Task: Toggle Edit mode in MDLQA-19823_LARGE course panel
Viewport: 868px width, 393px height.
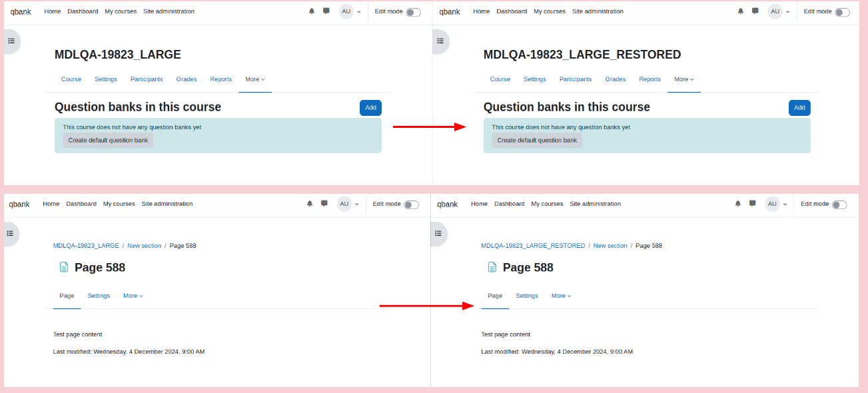Action: point(413,12)
